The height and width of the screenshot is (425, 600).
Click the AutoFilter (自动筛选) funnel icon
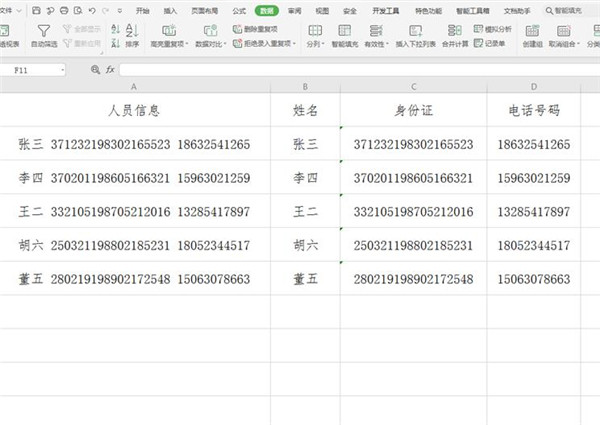tap(44, 31)
